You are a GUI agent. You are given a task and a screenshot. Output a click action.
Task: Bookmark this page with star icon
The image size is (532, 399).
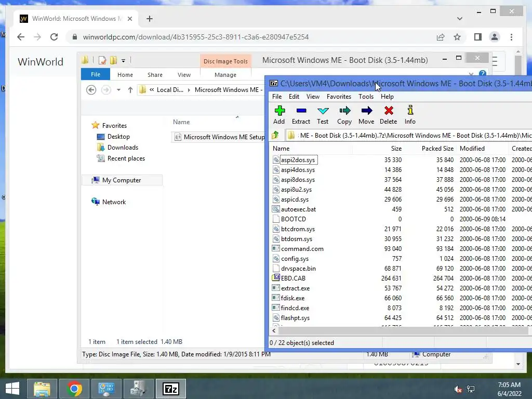[457, 37]
